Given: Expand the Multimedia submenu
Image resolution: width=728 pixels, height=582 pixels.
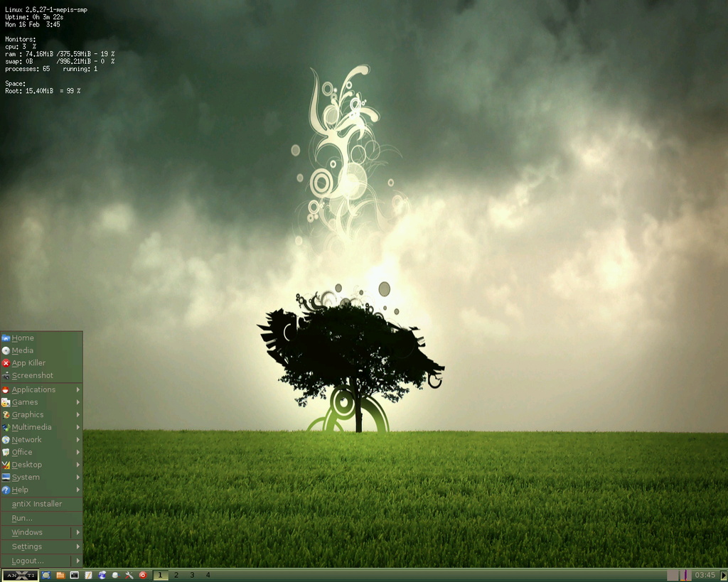Looking at the screenshot, I should point(31,427).
